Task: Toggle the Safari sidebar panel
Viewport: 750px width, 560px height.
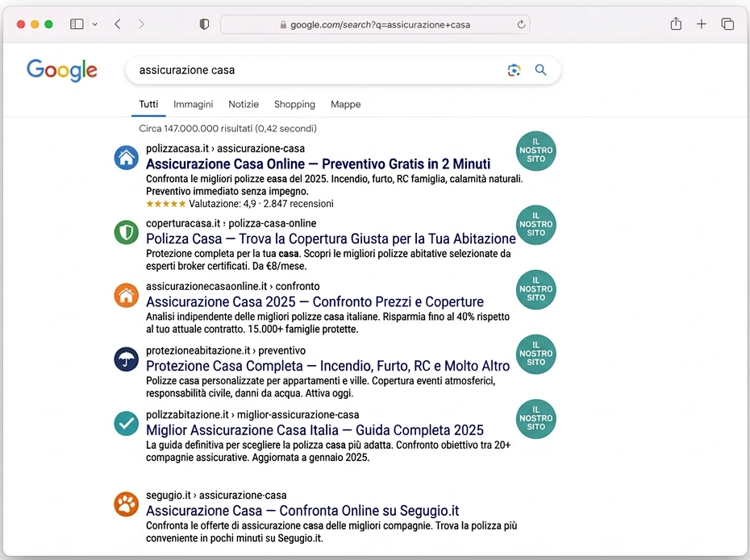Action: pyautogui.click(x=77, y=24)
